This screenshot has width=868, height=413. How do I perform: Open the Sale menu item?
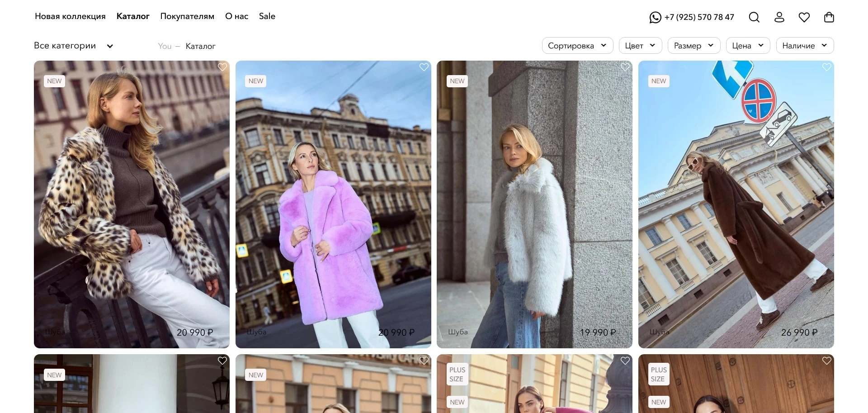(267, 16)
